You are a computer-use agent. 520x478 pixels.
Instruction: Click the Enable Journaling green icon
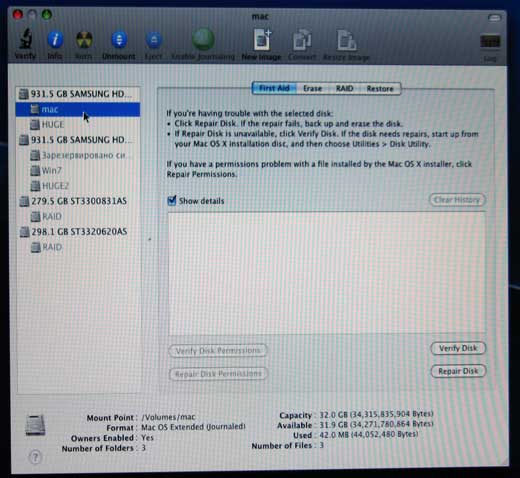click(x=203, y=39)
